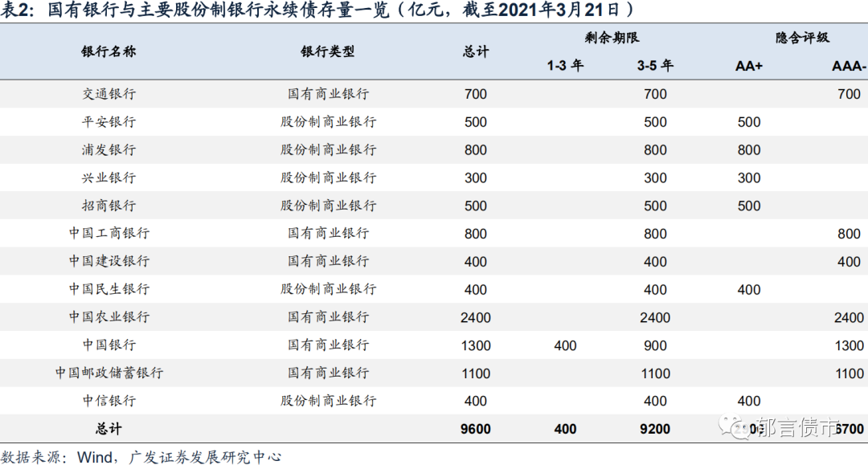
Task: Select the bank type cell for 中信银行
Action: pos(328,401)
